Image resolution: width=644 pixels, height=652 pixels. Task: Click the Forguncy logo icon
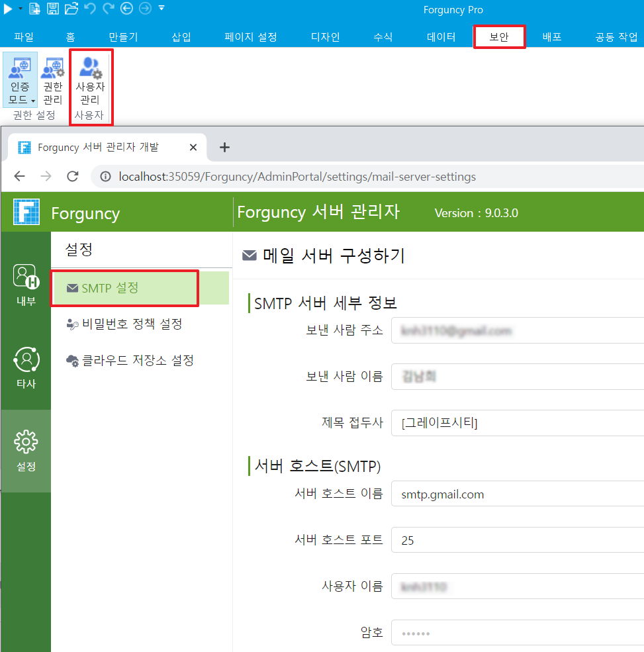pyautogui.click(x=26, y=212)
